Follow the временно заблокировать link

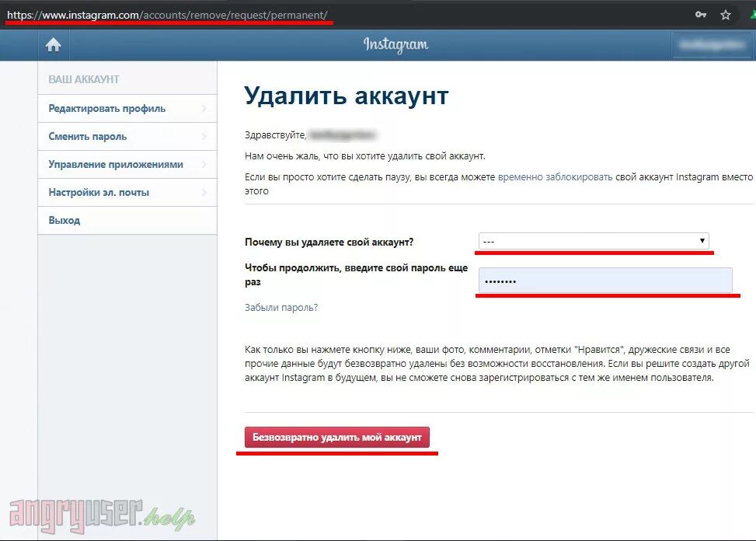(555, 177)
